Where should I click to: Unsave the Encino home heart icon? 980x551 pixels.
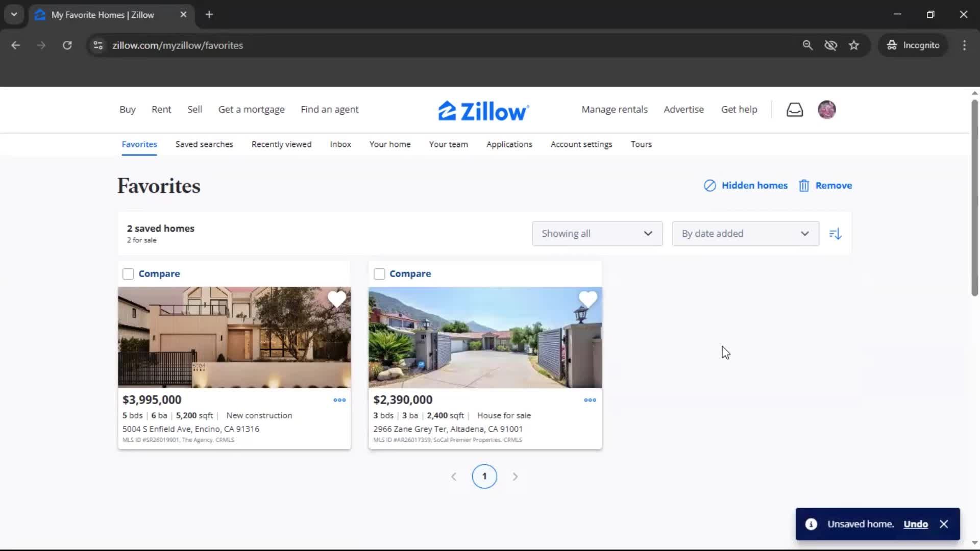[337, 299]
